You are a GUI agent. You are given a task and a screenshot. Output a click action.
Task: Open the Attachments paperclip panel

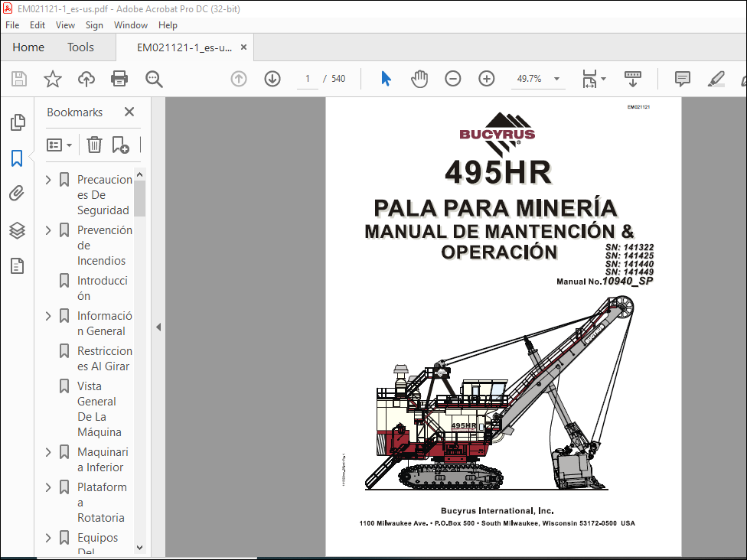(x=17, y=194)
